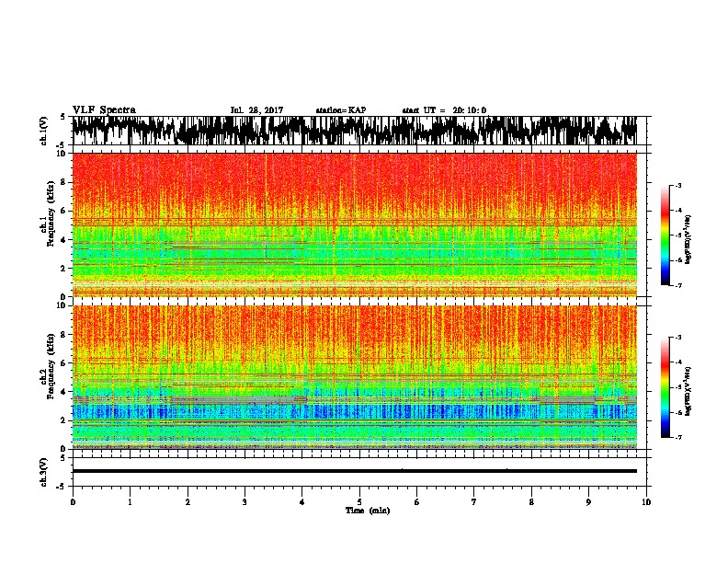Click the flat black ch.3 voltage trace
Screen dimensions: 728x563
(355, 471)
